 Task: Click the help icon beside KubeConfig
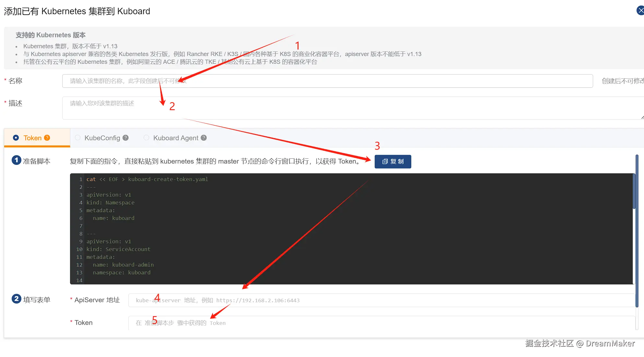pos(126,138)
